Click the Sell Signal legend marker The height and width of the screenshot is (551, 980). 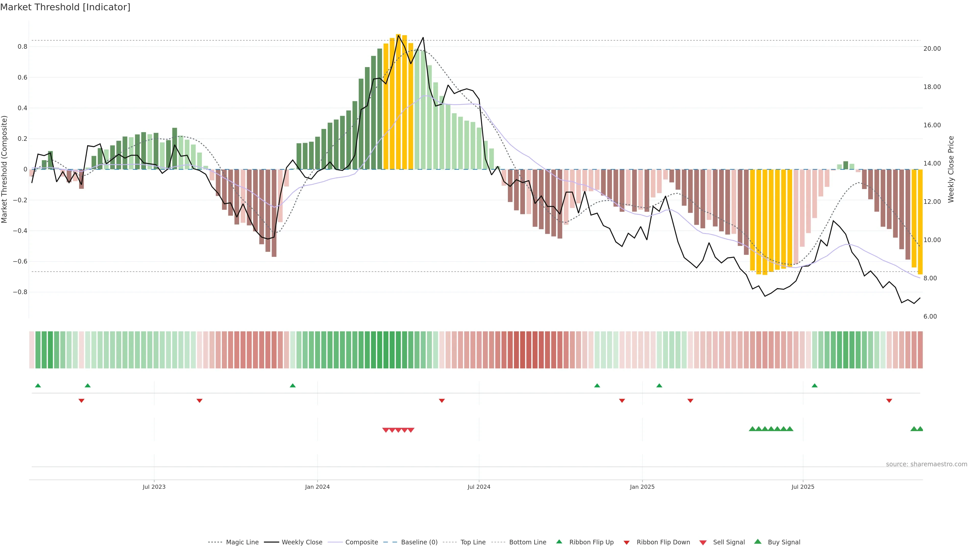pos(703,542)
